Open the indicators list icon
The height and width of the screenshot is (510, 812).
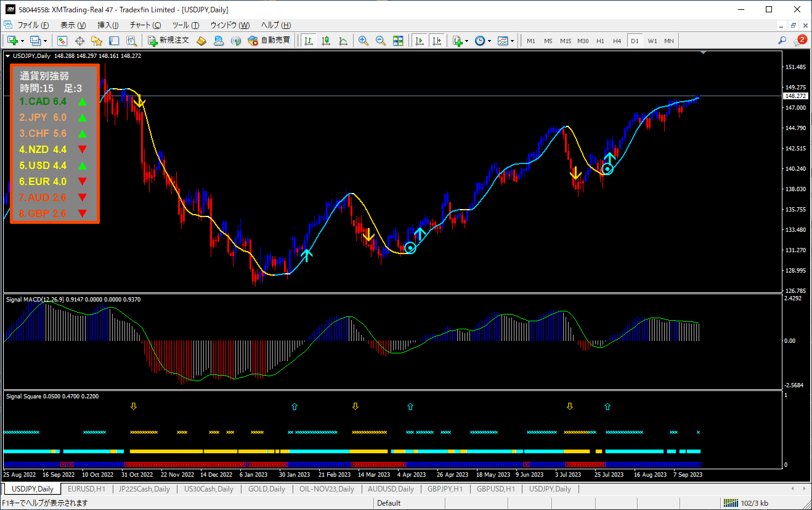coord(457,41)
